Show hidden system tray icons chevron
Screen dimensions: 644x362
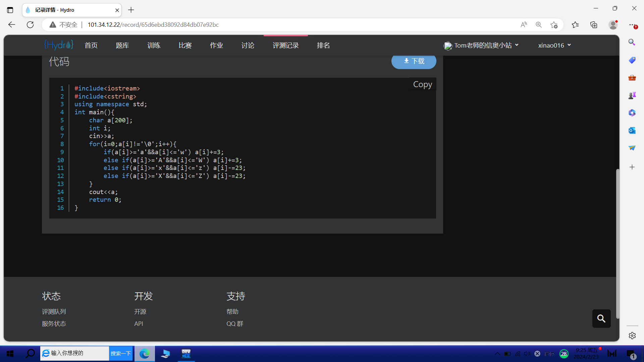[x=497, y=354]
